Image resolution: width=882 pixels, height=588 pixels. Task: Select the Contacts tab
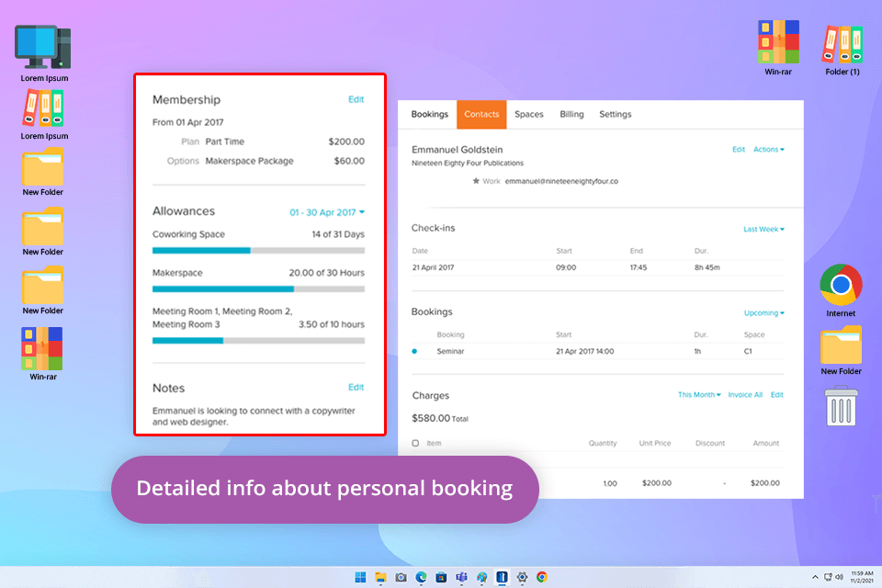pyautogui.click(x=481, y=114)
